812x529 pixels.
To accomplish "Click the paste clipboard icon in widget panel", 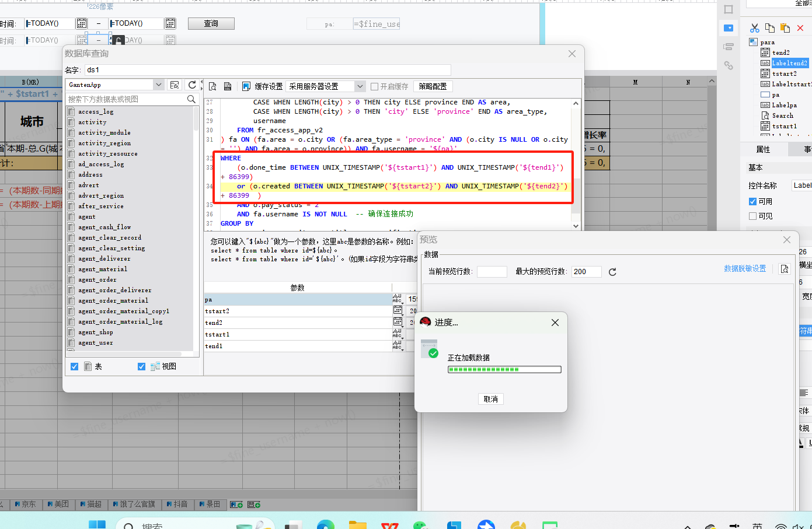I will (x=785, y=28).
